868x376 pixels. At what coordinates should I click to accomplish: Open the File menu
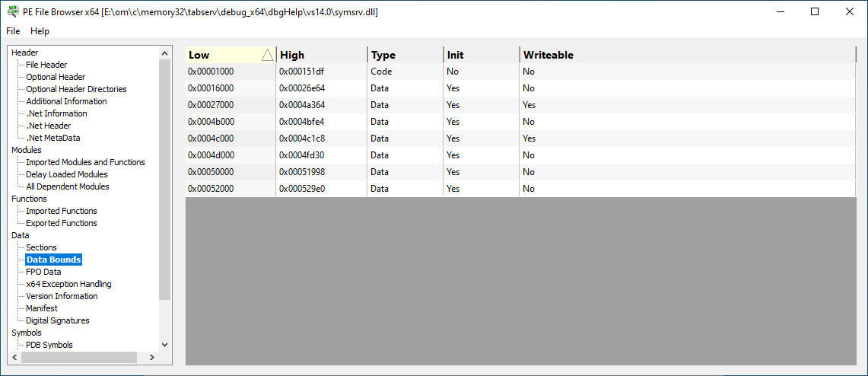pos(13,31)
